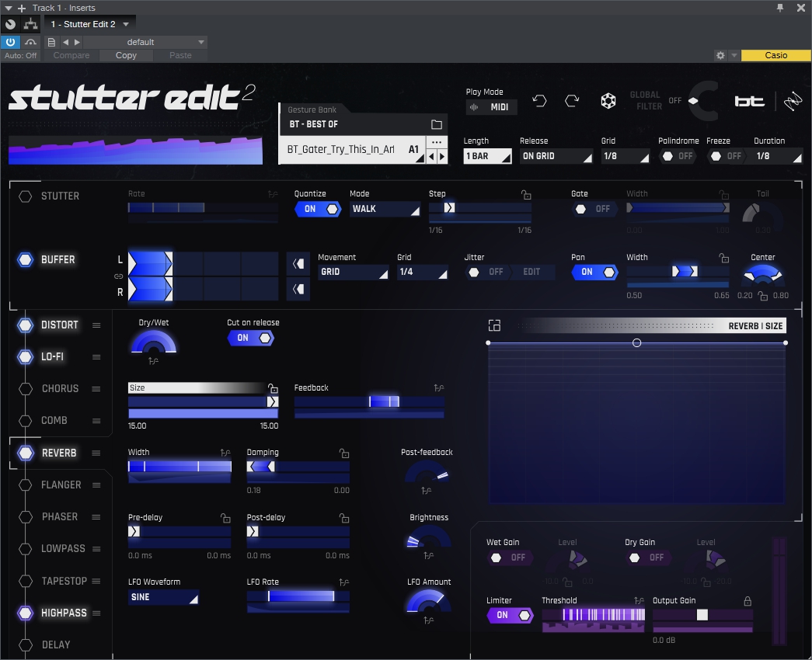Click the REVERB reorder handle
Image resolution: width=812 pixels, height=660 pixels.
point(96,453)
